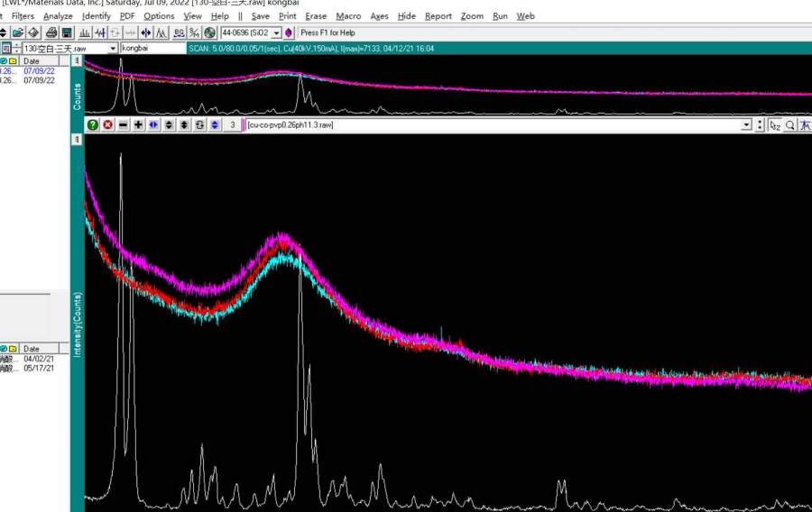Toggle the peak fitting tool at right edge
Image resolution: width=812 pixels, height=512 pixels.
805,125
